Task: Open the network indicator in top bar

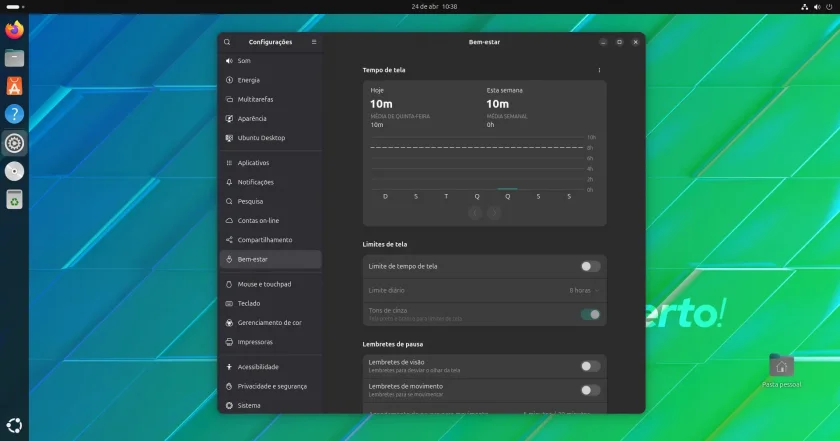Action: [804, 7]
